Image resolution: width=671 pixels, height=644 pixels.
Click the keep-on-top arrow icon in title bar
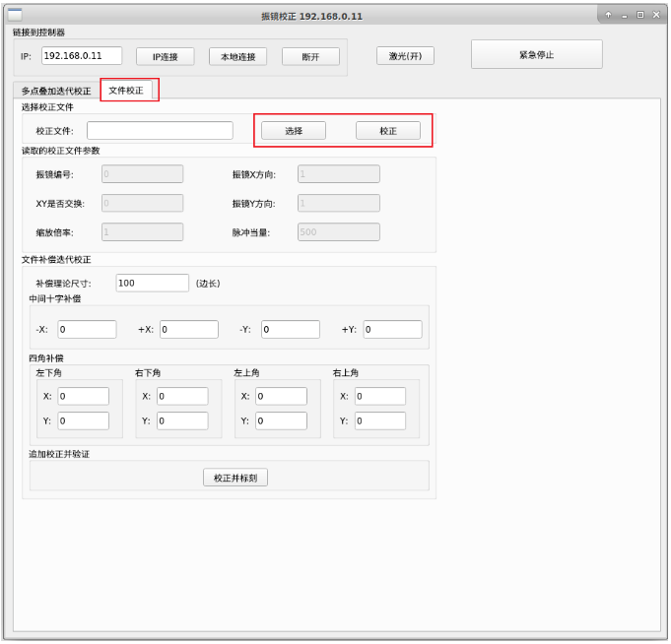click(608, 15)
